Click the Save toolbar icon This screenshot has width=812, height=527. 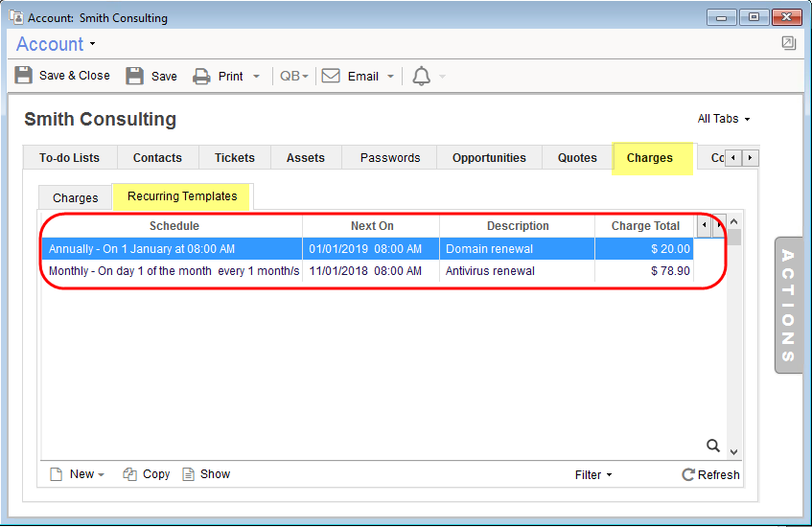click(135, 76)
